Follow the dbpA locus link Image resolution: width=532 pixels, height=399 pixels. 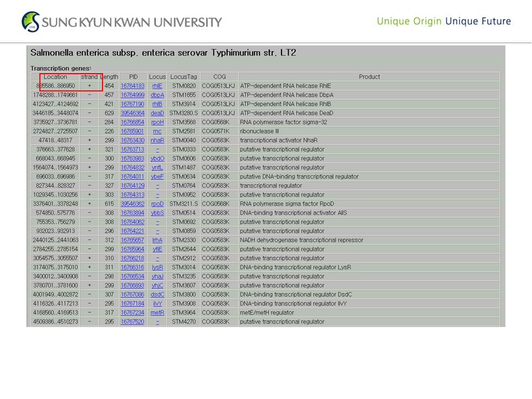click(157, 95)
